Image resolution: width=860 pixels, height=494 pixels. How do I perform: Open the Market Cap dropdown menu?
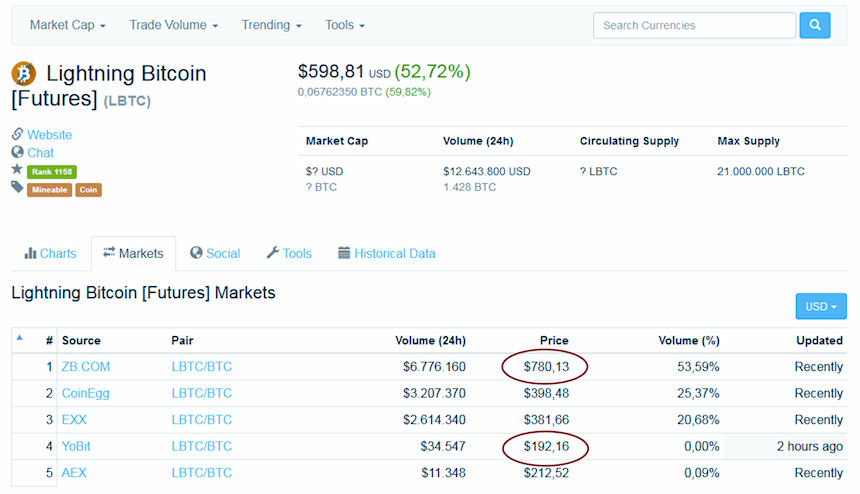tap(67, 25)
